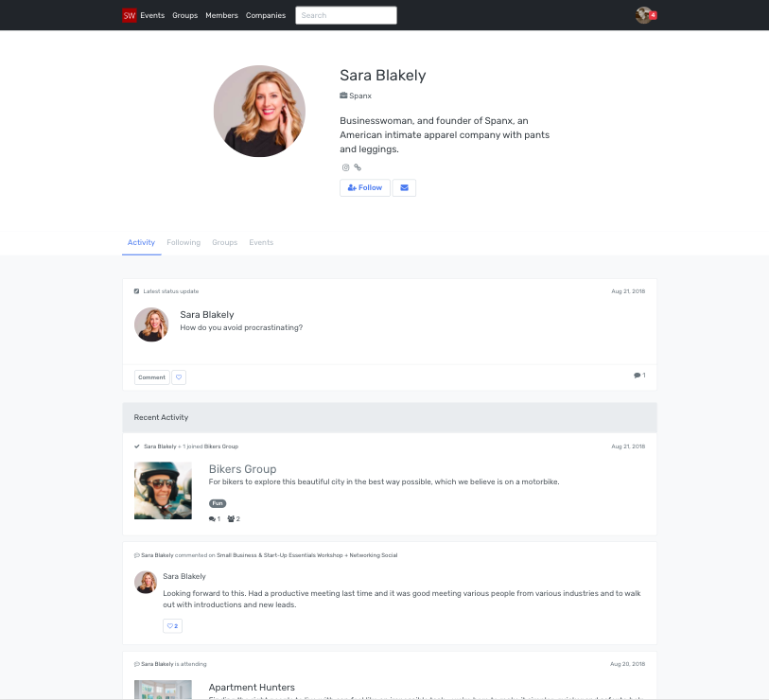Click the Bikers Group description text
This screenshot has height=700, width=769.
(384, 481)
